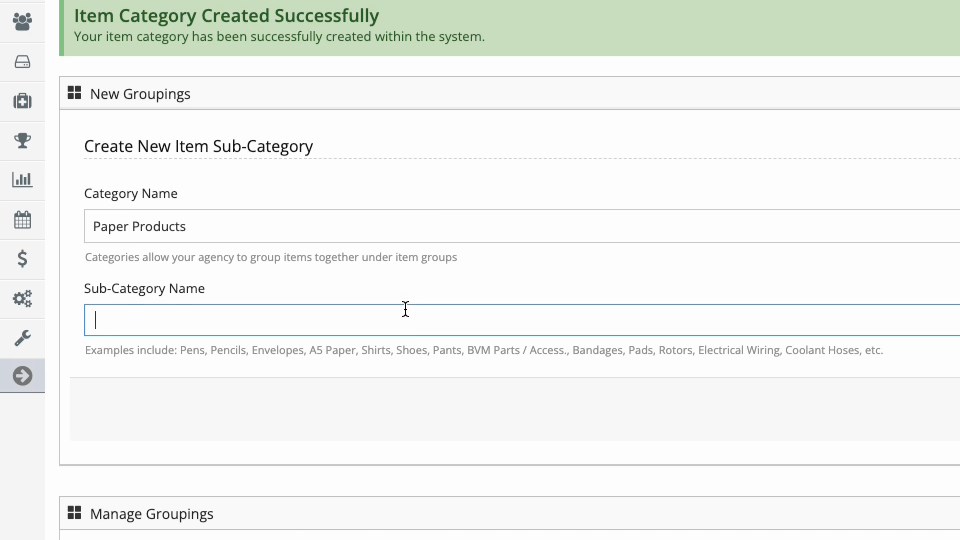Open the gears settings sidebar icon
The height and width of the screenshot is (540, 960).
22,298
